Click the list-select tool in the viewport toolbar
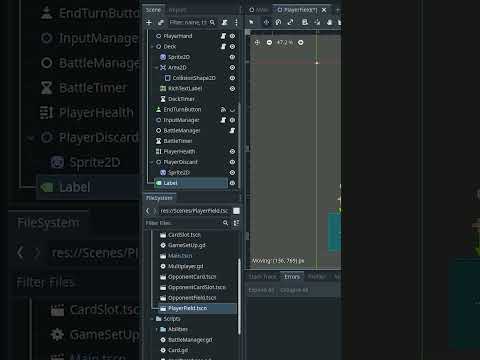The image size is (480, 360). pos(305,22)
